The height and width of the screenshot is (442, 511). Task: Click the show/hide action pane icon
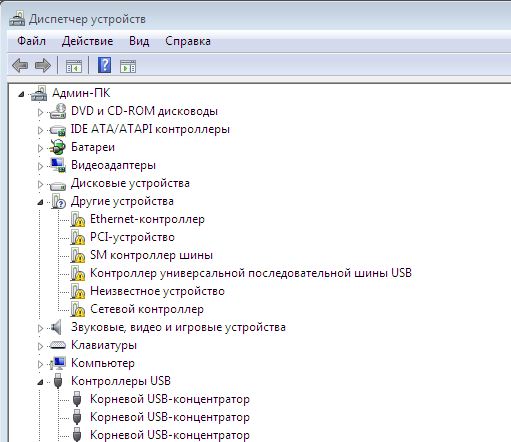tap(128, 66)
